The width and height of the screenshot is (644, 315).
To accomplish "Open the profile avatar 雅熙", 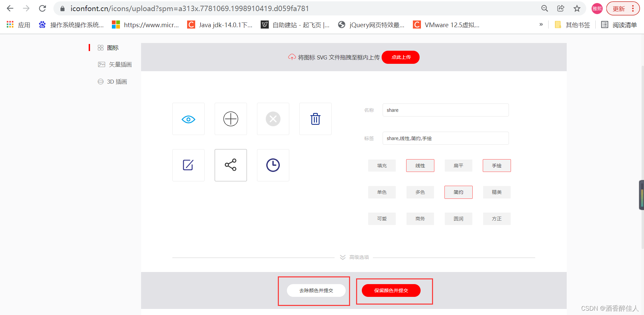I will (x=597, y=9).
